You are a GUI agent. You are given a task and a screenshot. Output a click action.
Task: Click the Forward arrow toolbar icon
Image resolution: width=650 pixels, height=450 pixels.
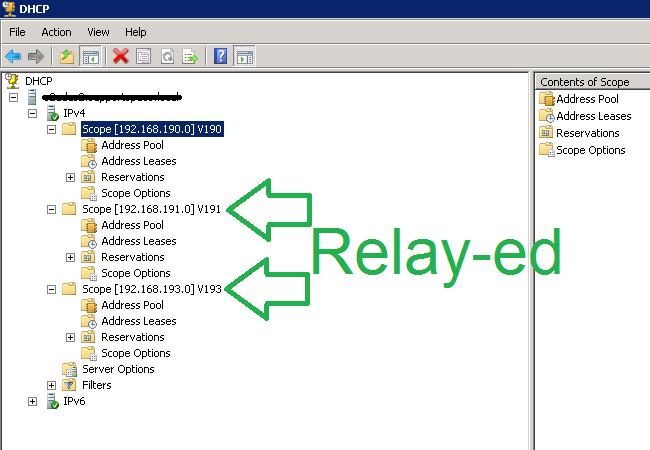[x=36, y=56]
